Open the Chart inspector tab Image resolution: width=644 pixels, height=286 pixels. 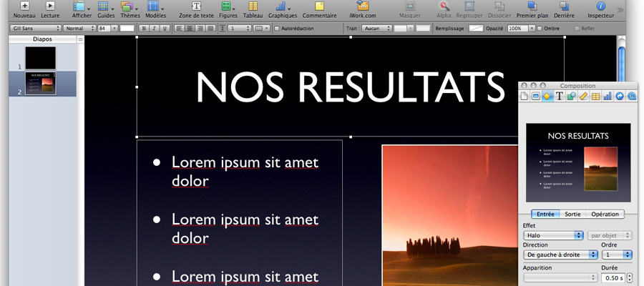coord(608,96)
